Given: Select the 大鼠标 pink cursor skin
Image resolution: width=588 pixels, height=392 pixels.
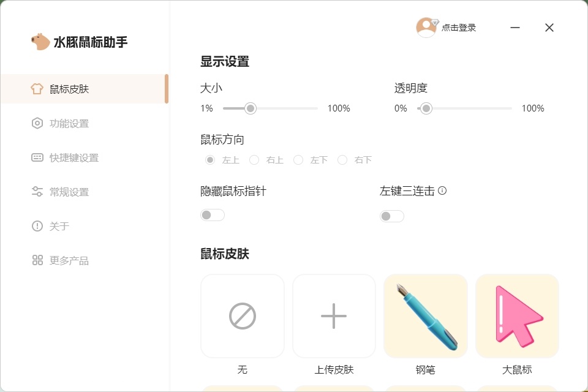Looking at the screenshot, I should 516,315.
